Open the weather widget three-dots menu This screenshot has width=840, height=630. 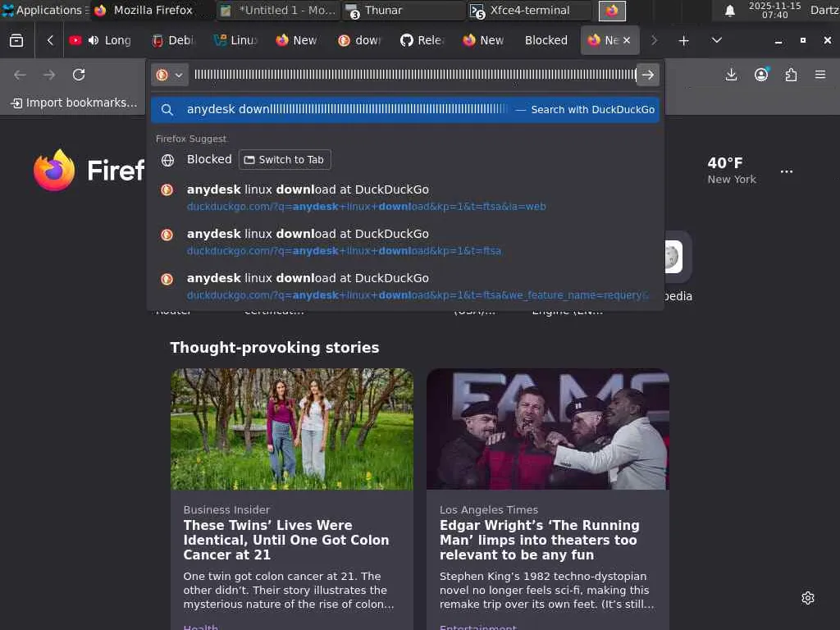coord(787,171)
